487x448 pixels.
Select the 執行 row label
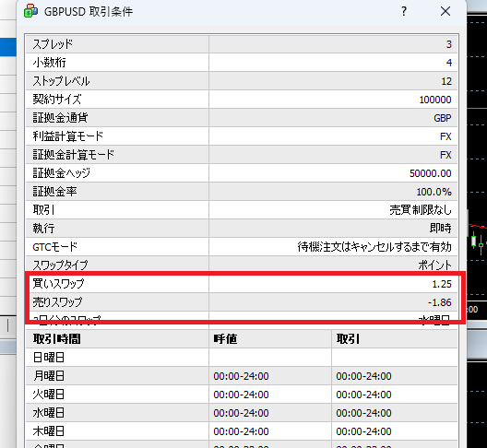(x=43, y=229)
